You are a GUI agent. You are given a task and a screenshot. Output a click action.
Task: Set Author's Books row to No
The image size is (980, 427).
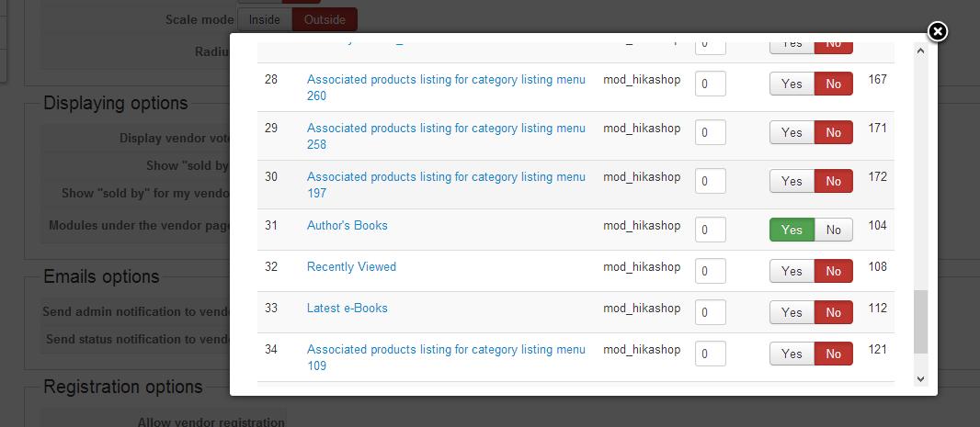coord(833,230)
